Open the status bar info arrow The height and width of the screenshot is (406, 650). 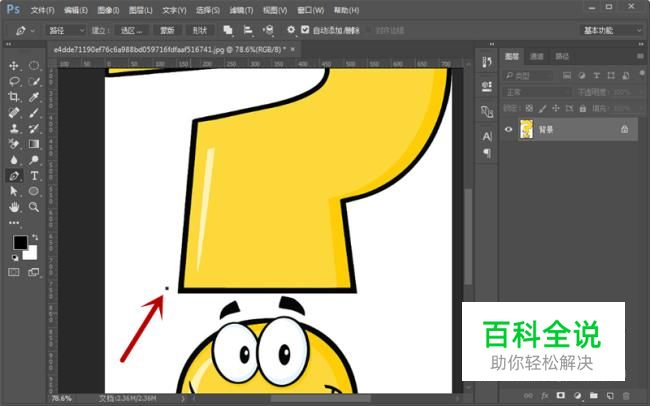pyautogui.click(x=183, y=399)
